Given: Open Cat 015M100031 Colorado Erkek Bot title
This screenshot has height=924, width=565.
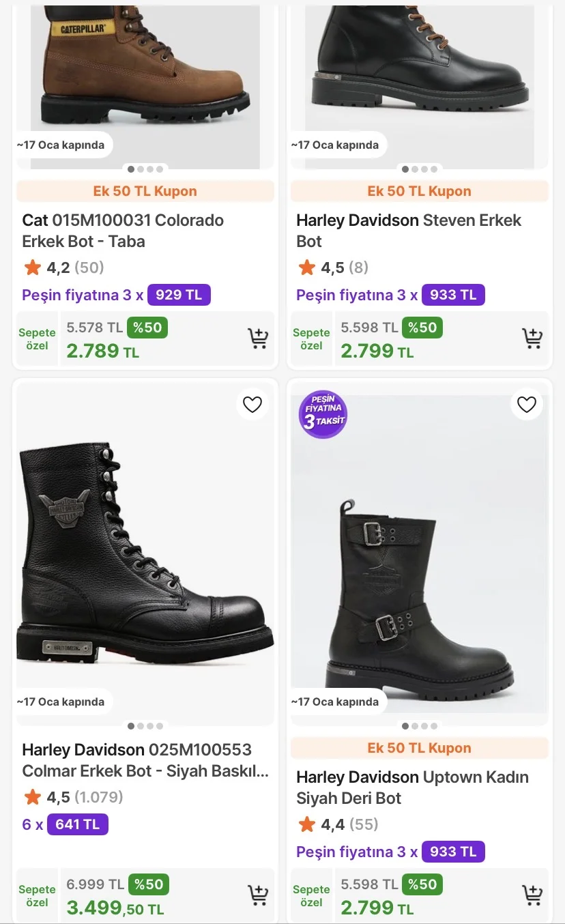Looking at the screenshot, I should 123,231.
